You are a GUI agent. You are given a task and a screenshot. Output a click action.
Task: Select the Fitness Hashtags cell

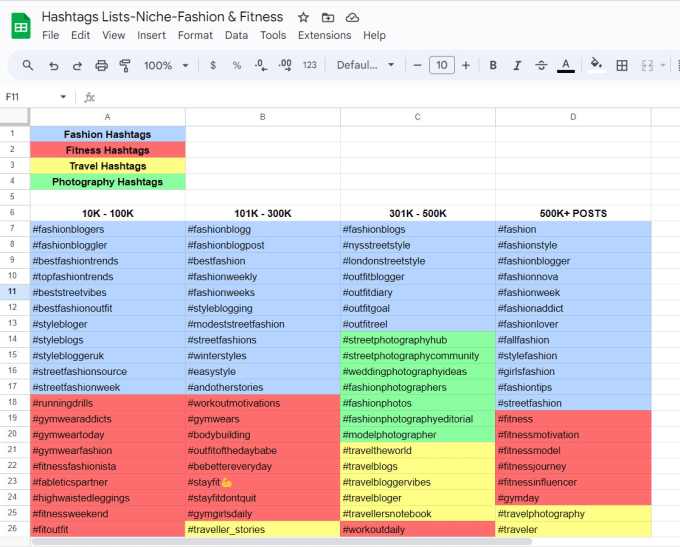pyautogui.click(x=108, y=150)
